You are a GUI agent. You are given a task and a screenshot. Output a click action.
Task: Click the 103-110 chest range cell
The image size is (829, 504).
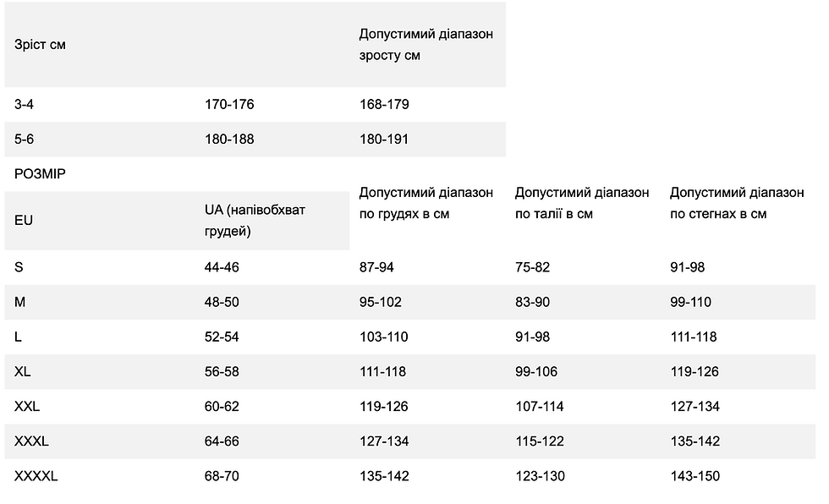384,337
